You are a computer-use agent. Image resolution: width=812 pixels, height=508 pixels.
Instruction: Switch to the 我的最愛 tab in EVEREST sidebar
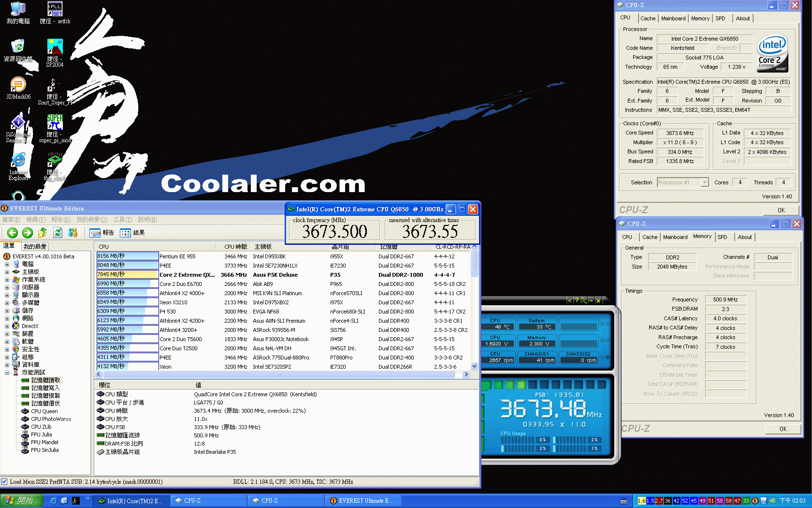(x=34, y=246)
